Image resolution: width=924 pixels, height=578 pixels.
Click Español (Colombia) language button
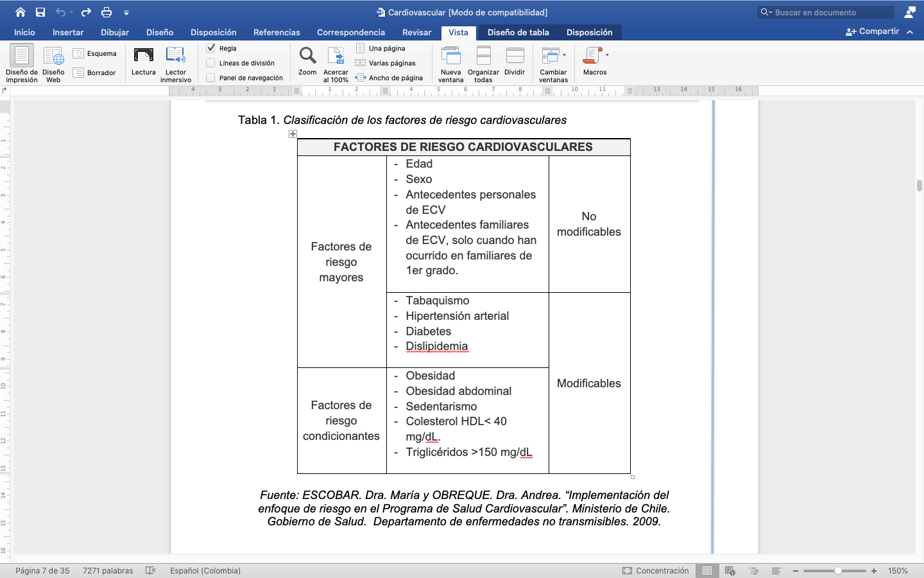click(205, 570)
